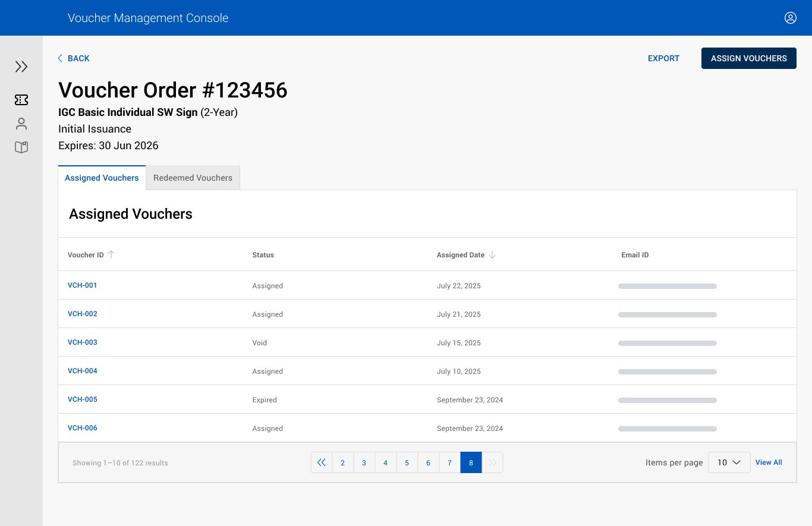The width and height of the screenshot is (812, 526).
Task: Click the Void status cell
Action: [x=260, y=343]
